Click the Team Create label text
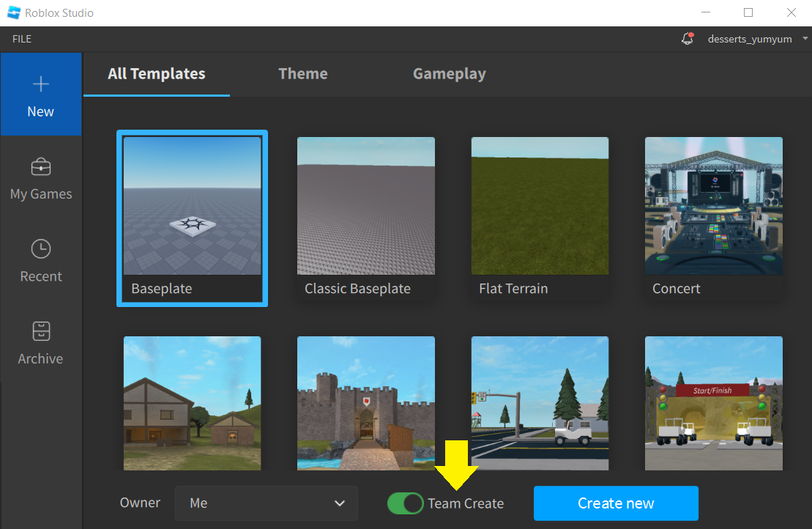The image size is (812, 529). click(466, 503)
